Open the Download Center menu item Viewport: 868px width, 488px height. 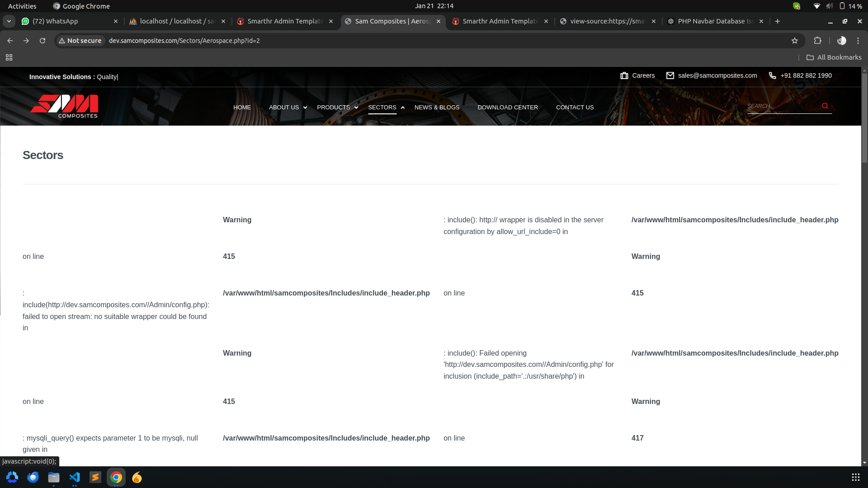click(x=508, y=108)
